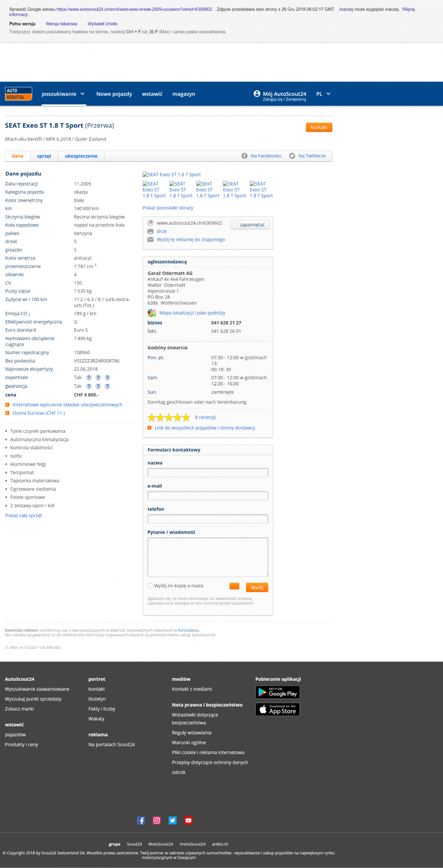Open Faktyi liczby footer link

102,709
